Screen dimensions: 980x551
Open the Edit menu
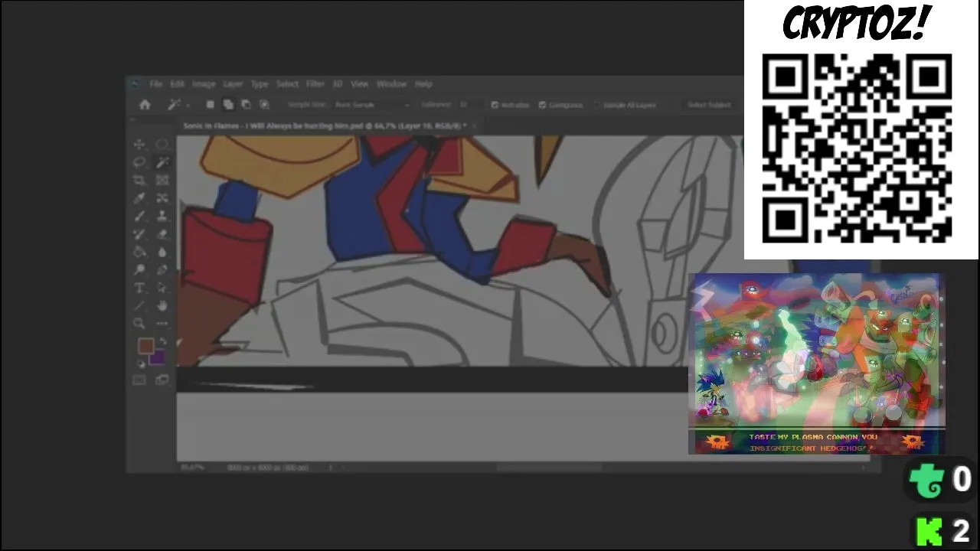(x=177, y=84)
